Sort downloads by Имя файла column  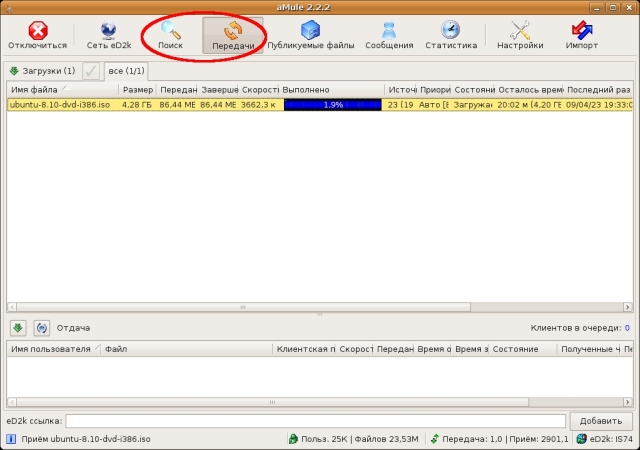[x=60, y=90]
